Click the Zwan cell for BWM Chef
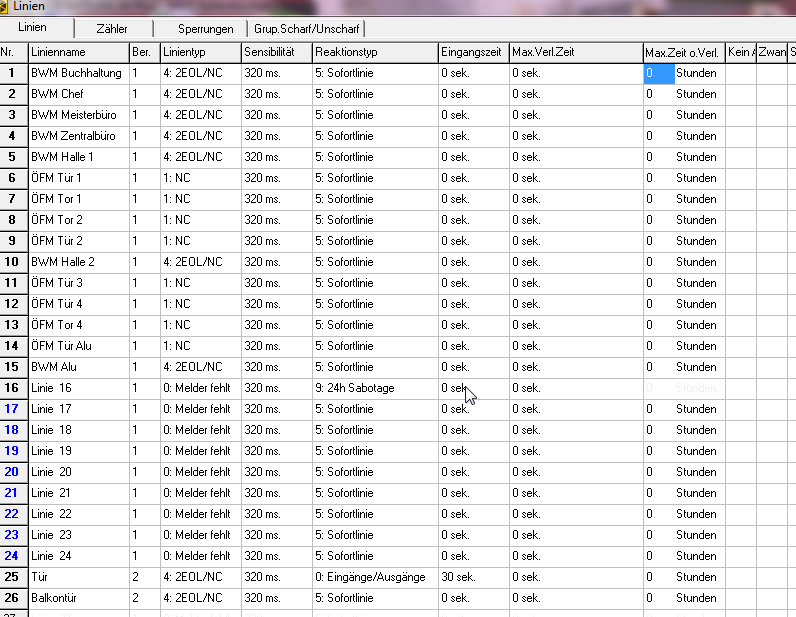 click(772, 94)
